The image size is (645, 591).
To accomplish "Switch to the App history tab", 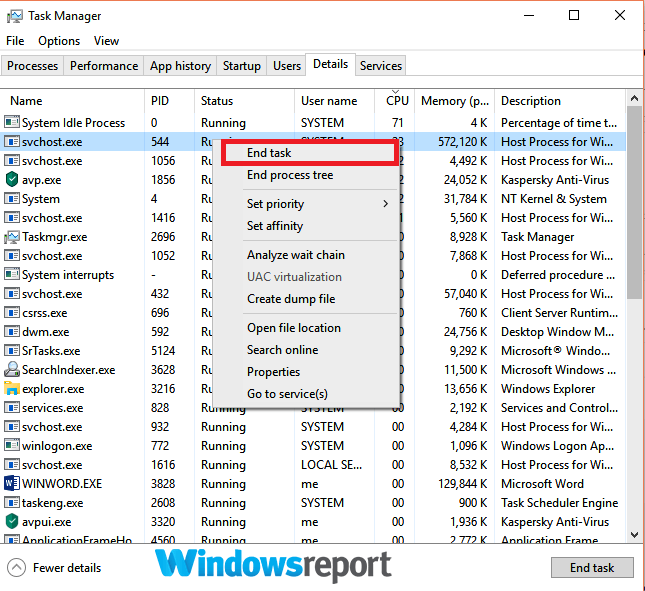I will click(180, 66).
